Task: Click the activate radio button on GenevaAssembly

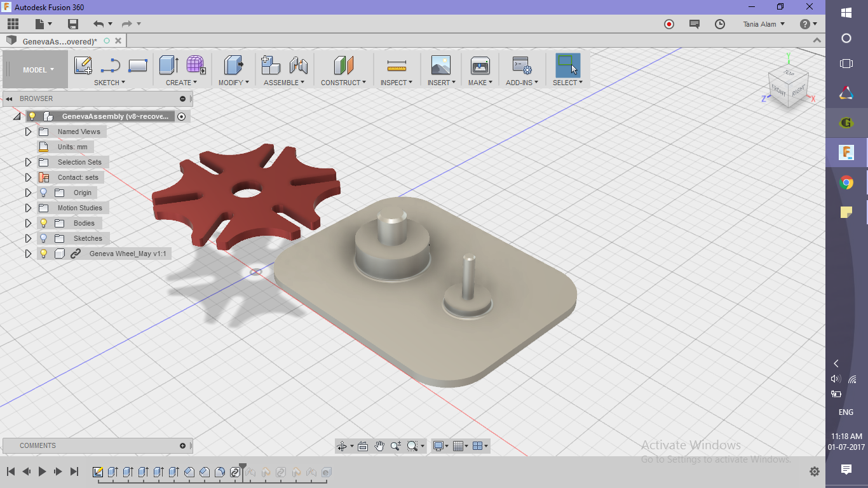Action: click(x=182, y=116)
